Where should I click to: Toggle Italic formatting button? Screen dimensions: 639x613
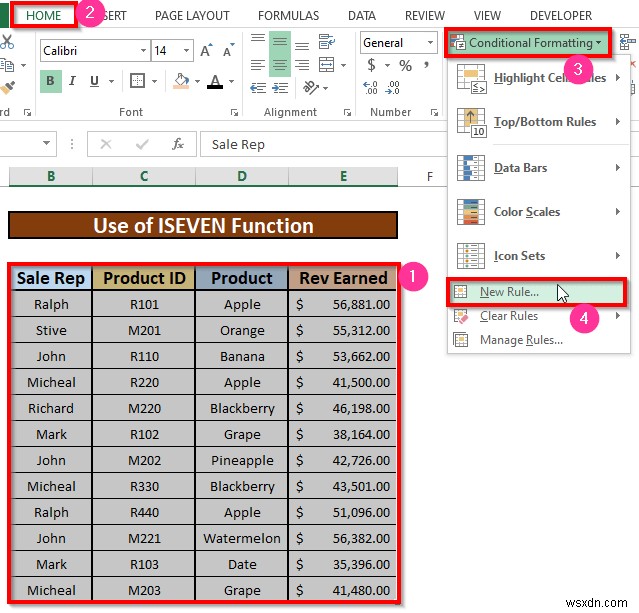pos(72,81)
